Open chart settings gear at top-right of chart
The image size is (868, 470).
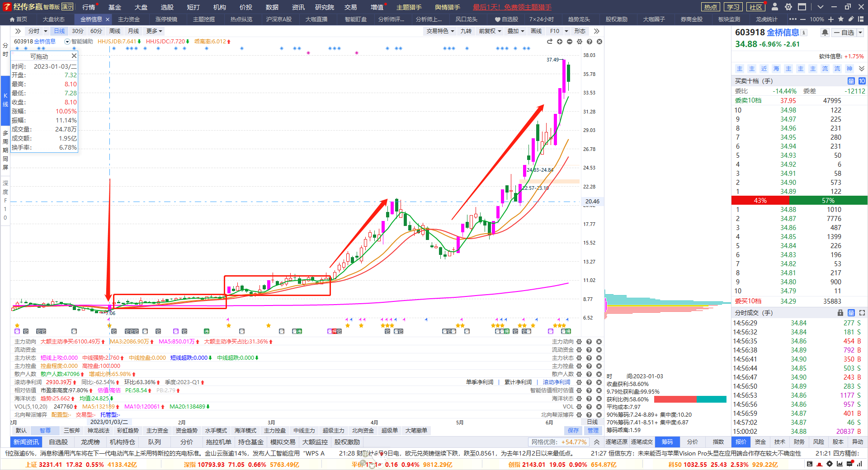(580, 42)
